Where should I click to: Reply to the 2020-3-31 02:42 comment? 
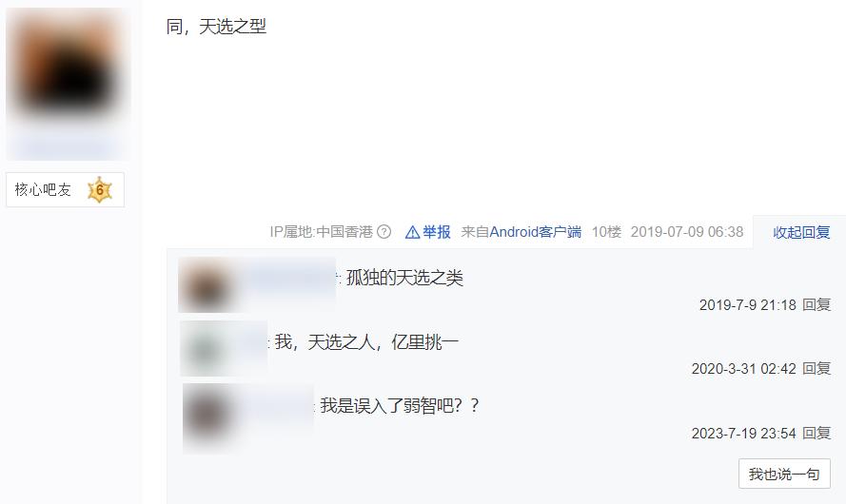click(x=816, y=369)
